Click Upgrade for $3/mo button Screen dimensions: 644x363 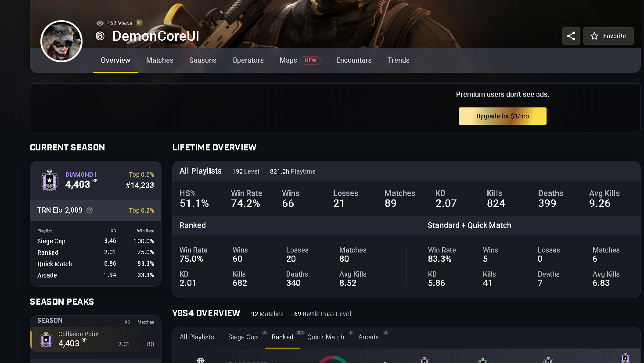pos(502,116)
